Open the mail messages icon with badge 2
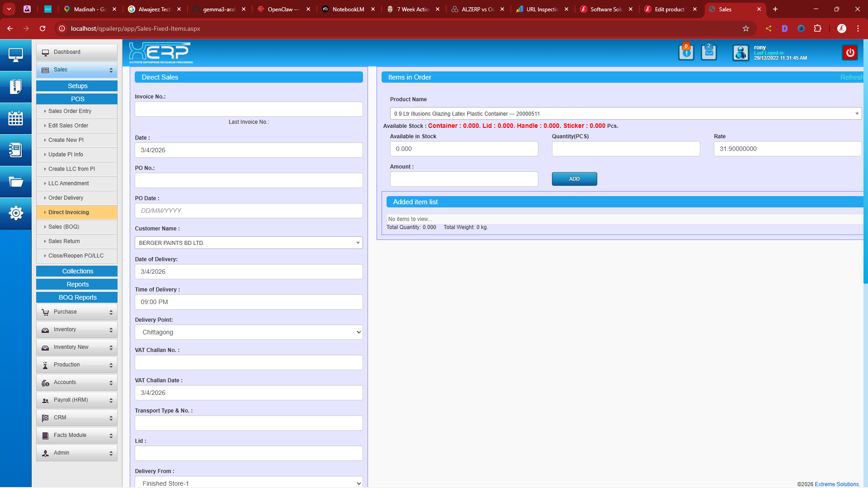The image size is (868, 488). coord(708,53)
